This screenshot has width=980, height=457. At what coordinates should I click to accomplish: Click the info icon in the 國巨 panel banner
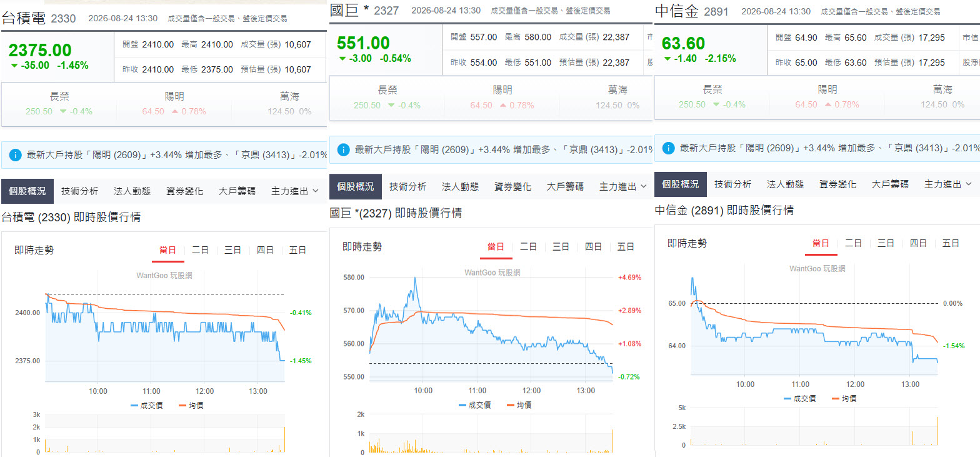343,149
